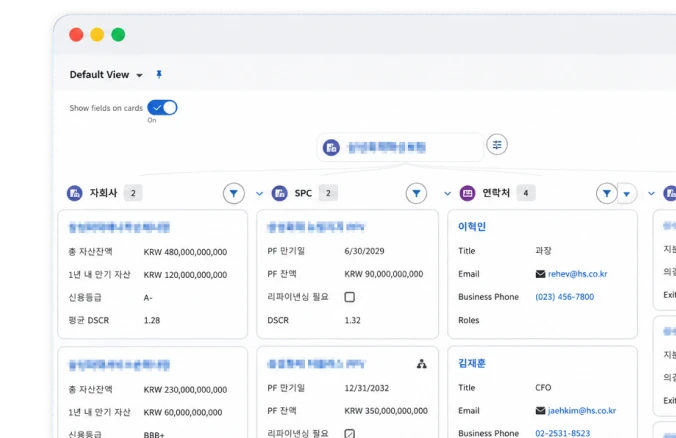676x438 pixels.
Task: Open contact 김재훈
Action: pos(472,363)
